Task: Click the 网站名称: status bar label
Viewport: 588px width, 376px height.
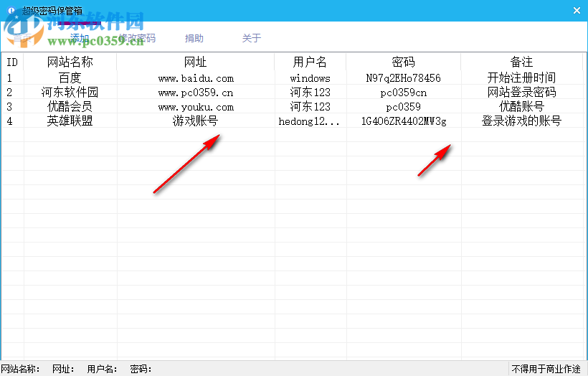Action: pos(21,370)
